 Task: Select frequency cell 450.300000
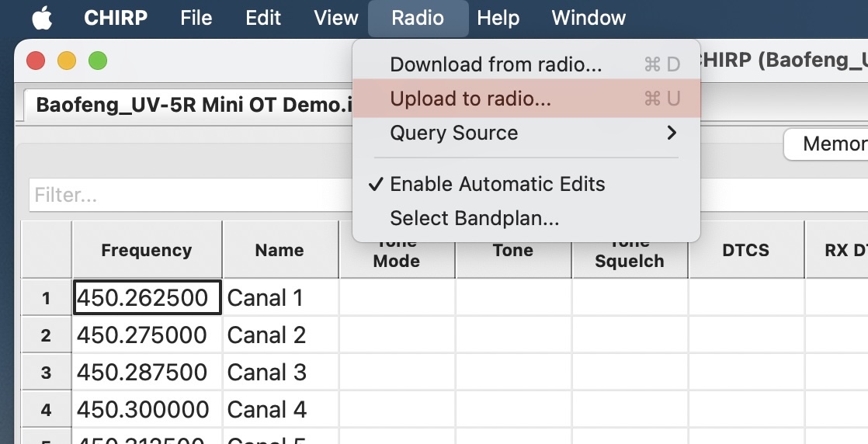(148, 409)
